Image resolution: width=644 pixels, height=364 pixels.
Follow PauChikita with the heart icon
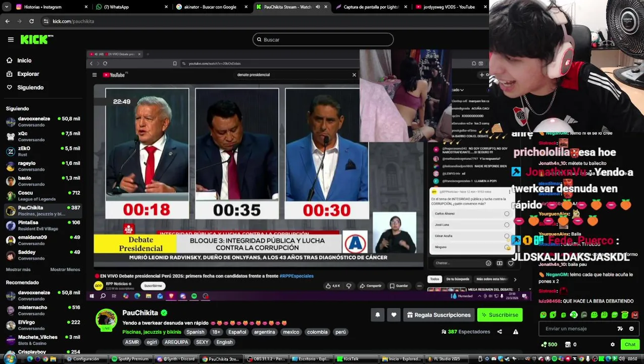(394, 315)
